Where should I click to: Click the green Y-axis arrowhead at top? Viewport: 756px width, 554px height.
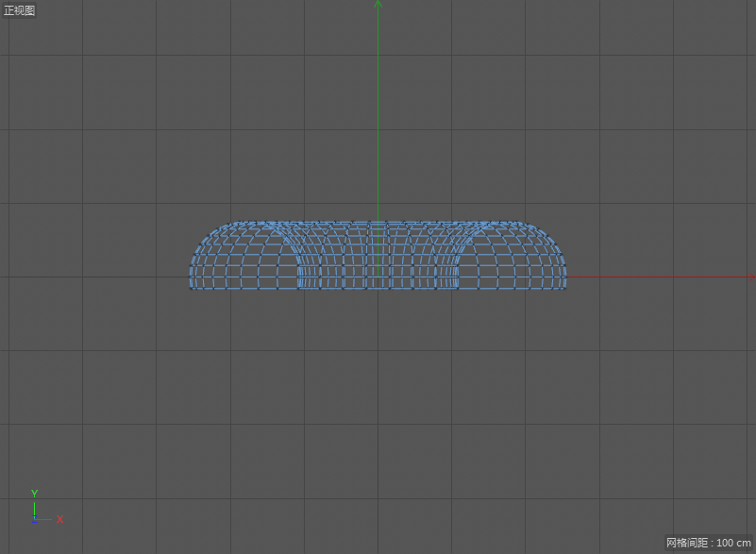pos(378,5)
